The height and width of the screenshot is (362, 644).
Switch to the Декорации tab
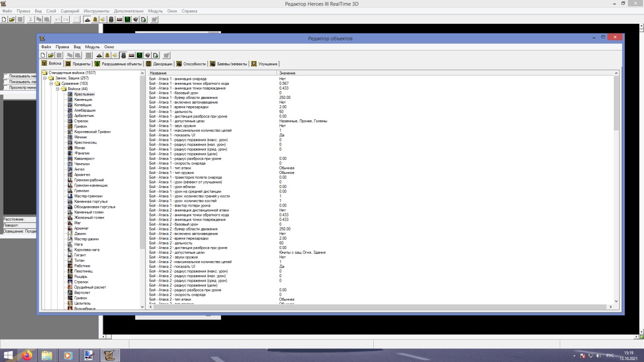[159, 64]
